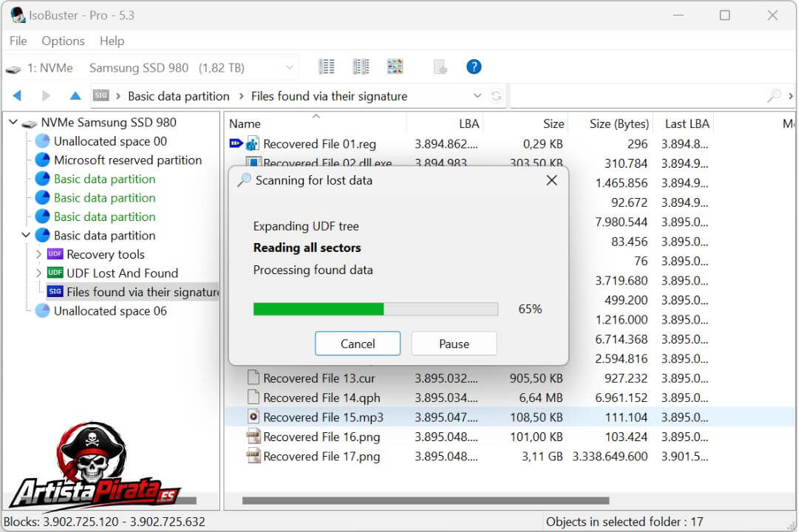
Task: Click the horizontal scrollbar of file list
Action: [426, 500]
